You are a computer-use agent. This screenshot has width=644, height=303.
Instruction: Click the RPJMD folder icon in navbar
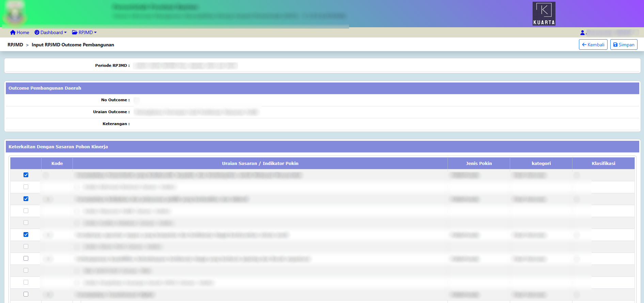(75, 32)
